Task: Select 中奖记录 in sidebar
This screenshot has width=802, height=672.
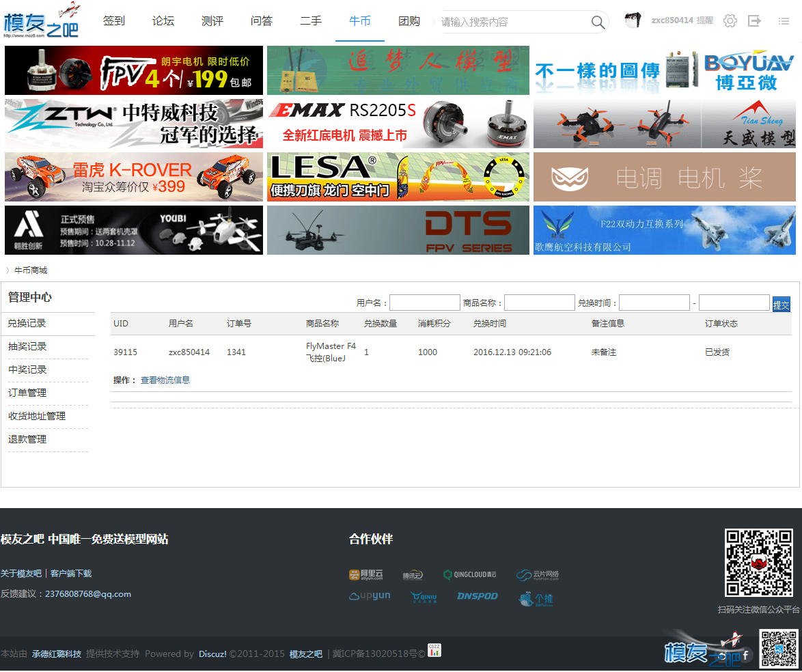Action: tap(27, 369)
